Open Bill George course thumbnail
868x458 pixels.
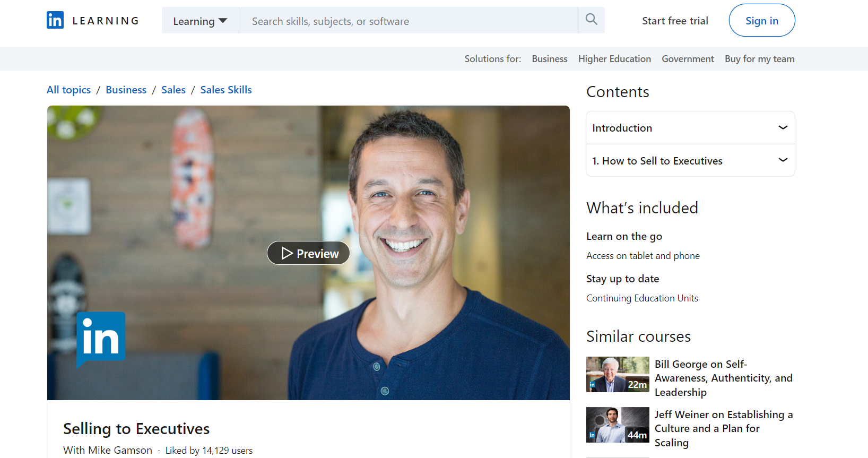click(618, 374)
